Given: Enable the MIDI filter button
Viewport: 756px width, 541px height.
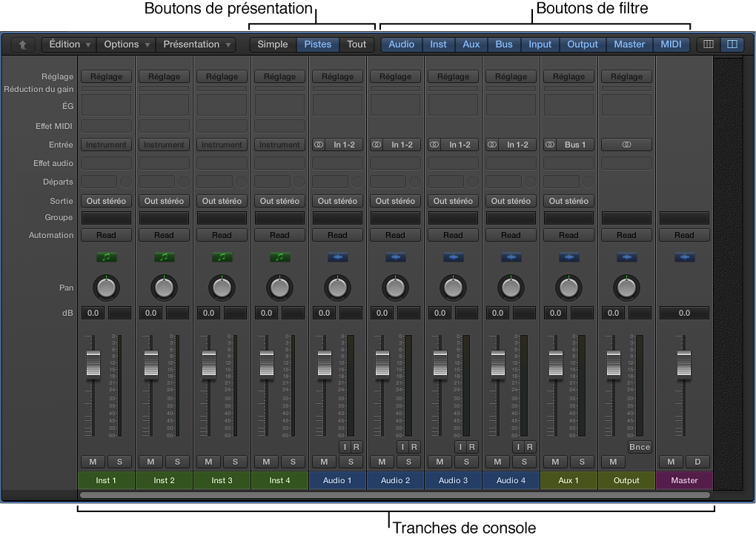Looking at the screenshot, I should 672,44.
